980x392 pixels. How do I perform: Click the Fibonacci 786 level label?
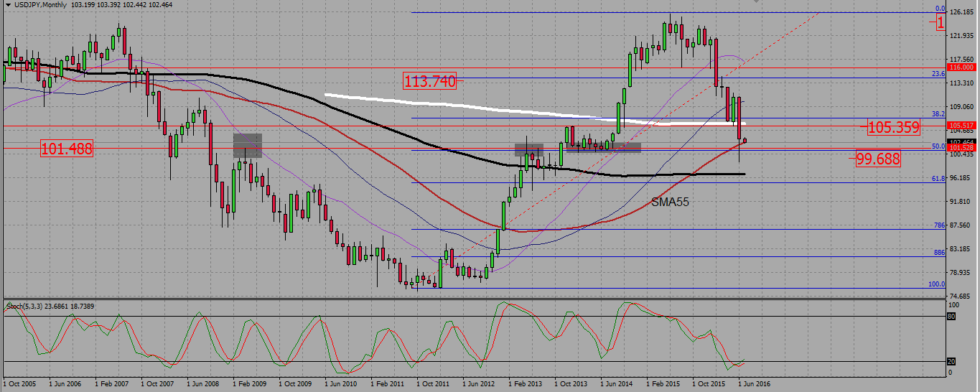939,225
